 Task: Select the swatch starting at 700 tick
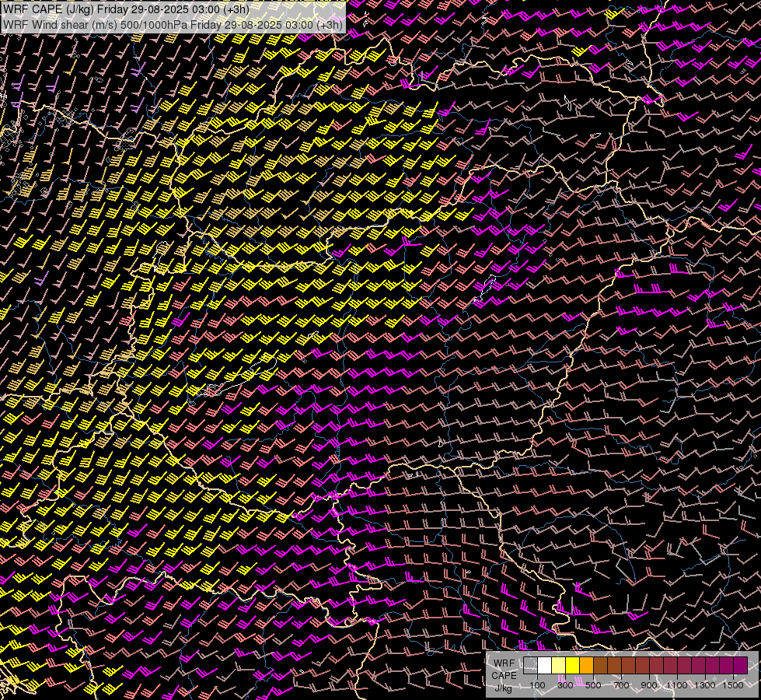tap(629, 666)
